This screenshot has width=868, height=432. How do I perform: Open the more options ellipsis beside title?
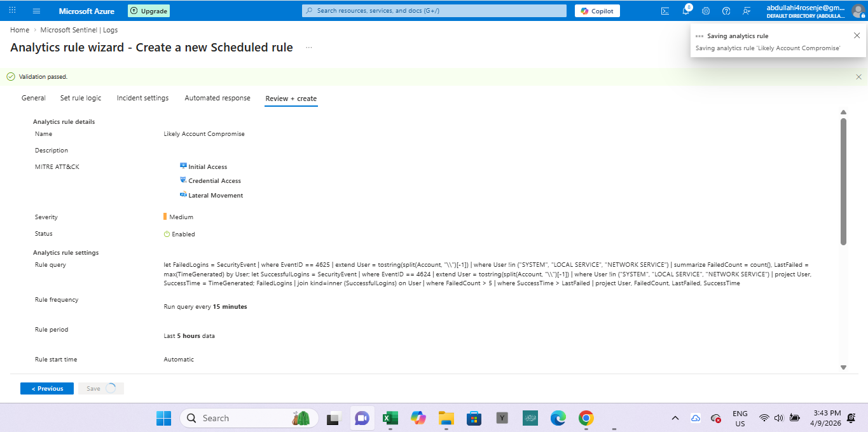click(x=309, y=48)
